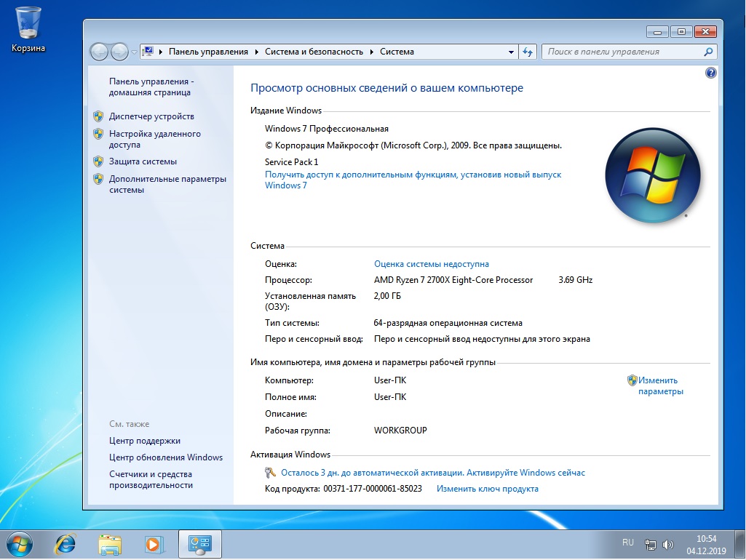Select the Система и безопасность breadcrumb

point(314,52)
